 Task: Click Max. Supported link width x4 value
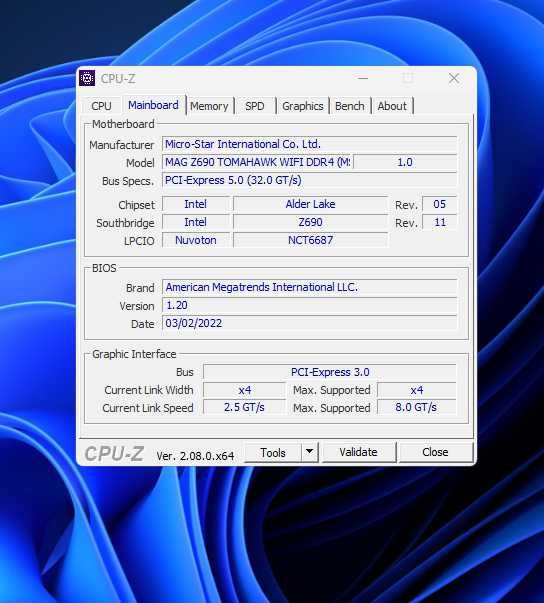click(417, 390)
